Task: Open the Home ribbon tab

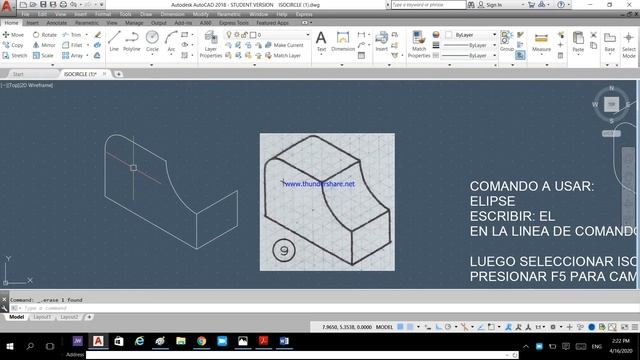Action: pyautogui.click(x=11, y=22)
